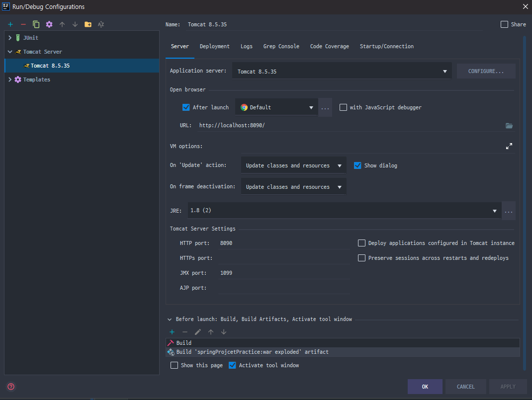This screenshot has height=400, width=532.
Task: Click the Cancel button
Action: click(465, 387)
